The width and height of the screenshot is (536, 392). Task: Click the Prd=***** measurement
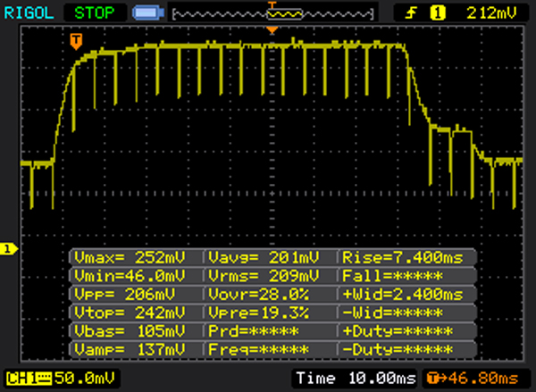[254, 331]
